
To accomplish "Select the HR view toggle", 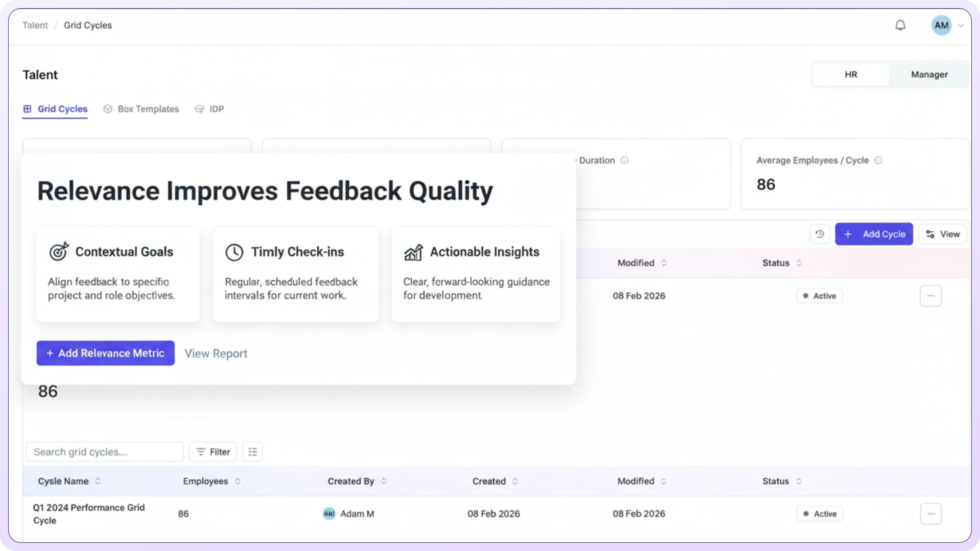I will click(851, 74).
